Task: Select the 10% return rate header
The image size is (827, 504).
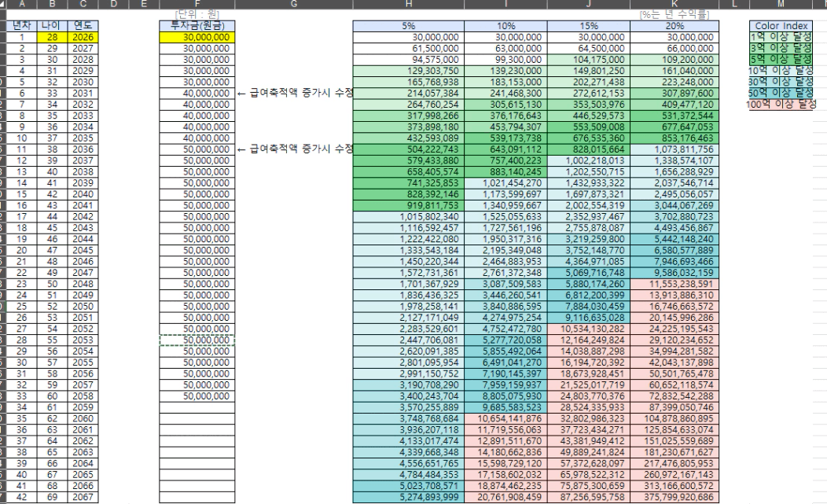Action: 505,26
